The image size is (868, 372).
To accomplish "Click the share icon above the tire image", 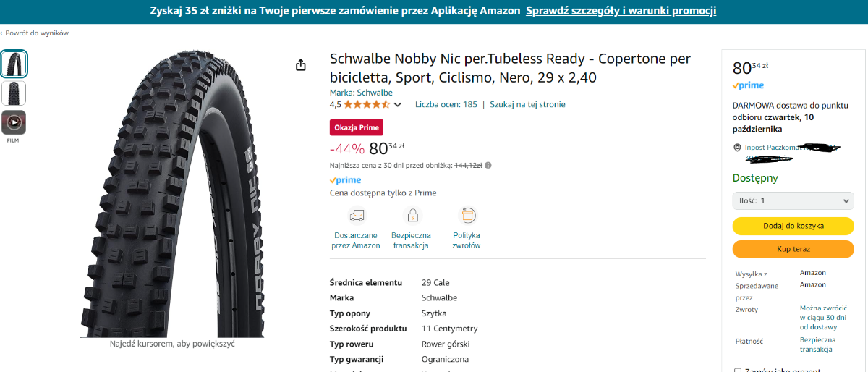I will (x=301, y=65).
